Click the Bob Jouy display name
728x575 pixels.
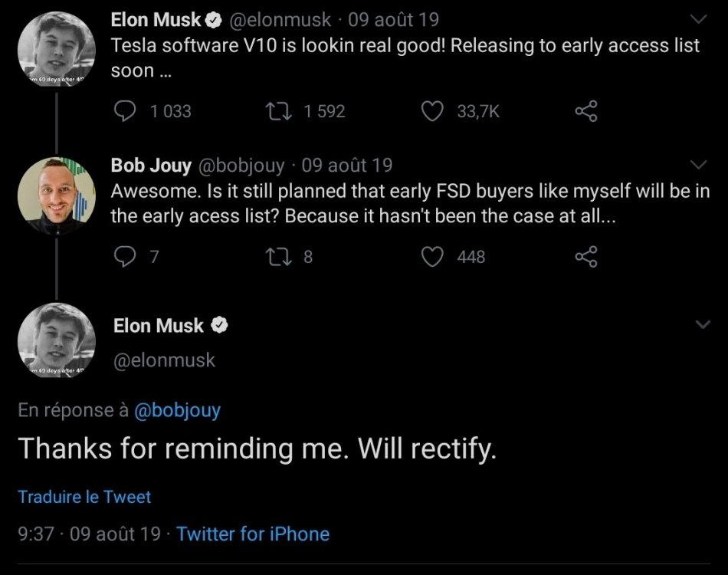[151, 165]
